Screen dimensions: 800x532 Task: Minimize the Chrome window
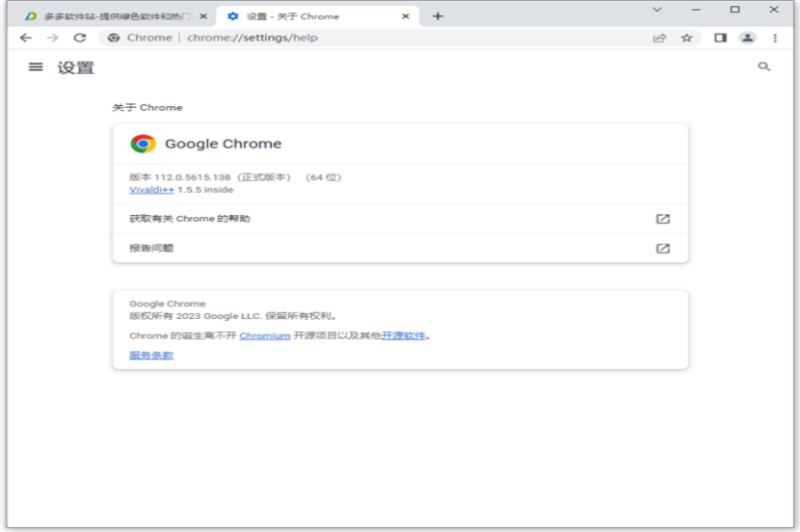(696, 10)
